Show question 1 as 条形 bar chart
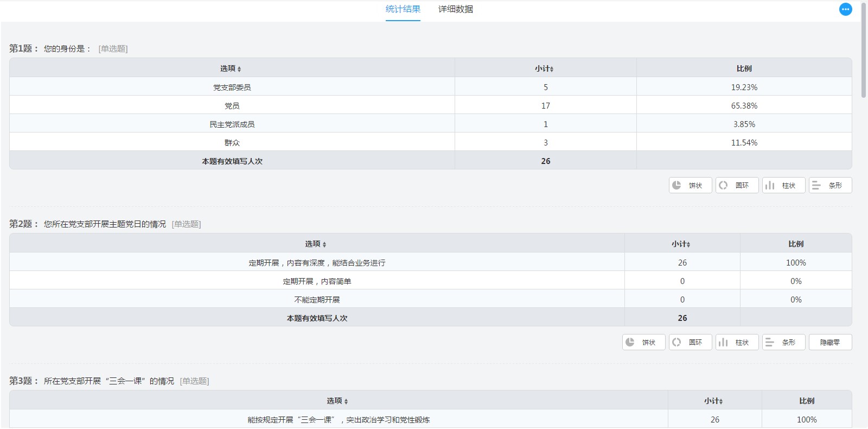Viewport: 868px width, 429px height. click(x=830, y=185)
